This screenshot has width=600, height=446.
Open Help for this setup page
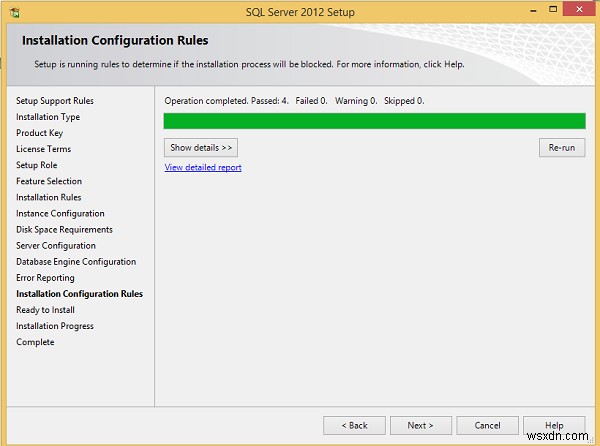click(x=554, y=425)
